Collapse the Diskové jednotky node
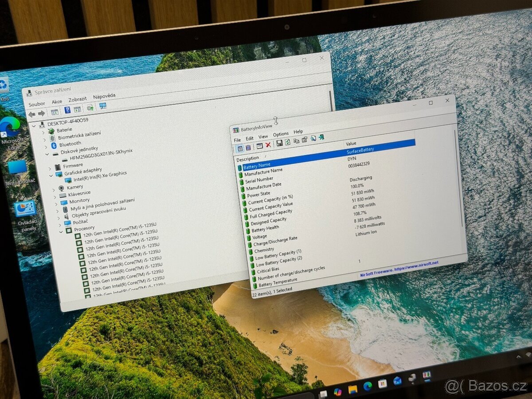532x399 pixels. (x=47, y=154)
